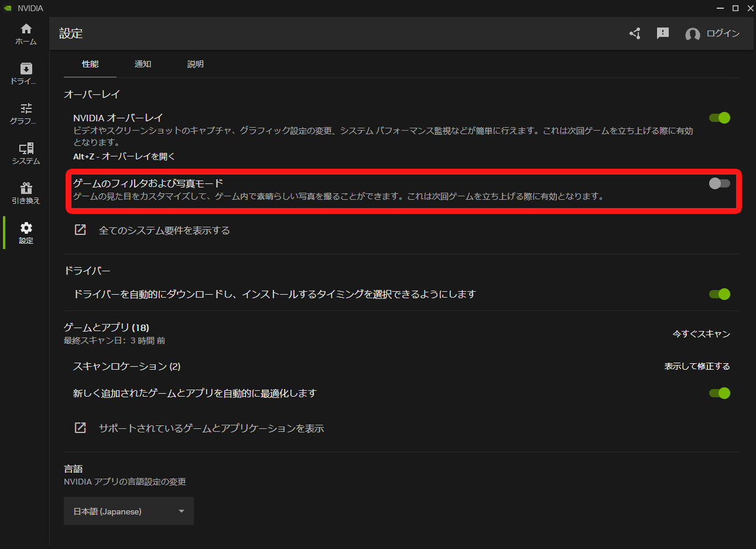Click the user avatar icon
Image resolution: width=756 pixels, height=549 pixels.
693,34
